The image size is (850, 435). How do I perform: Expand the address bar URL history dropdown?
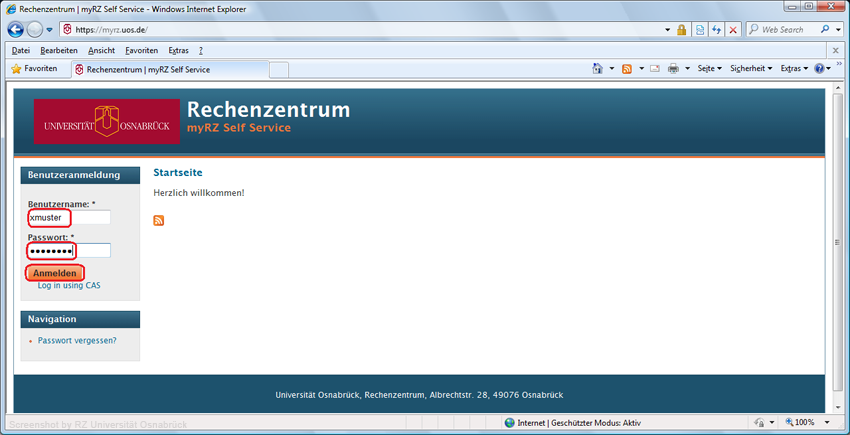[x=667, y=30]
